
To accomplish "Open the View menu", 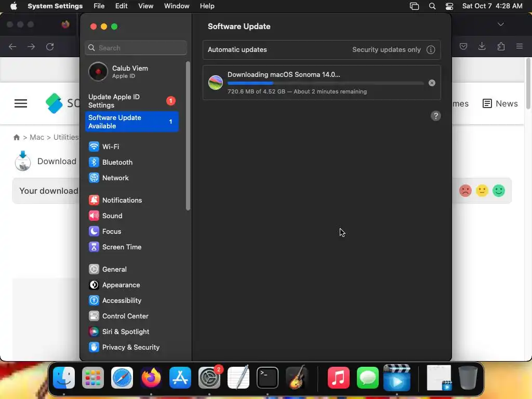I will [x=145, y=6].
